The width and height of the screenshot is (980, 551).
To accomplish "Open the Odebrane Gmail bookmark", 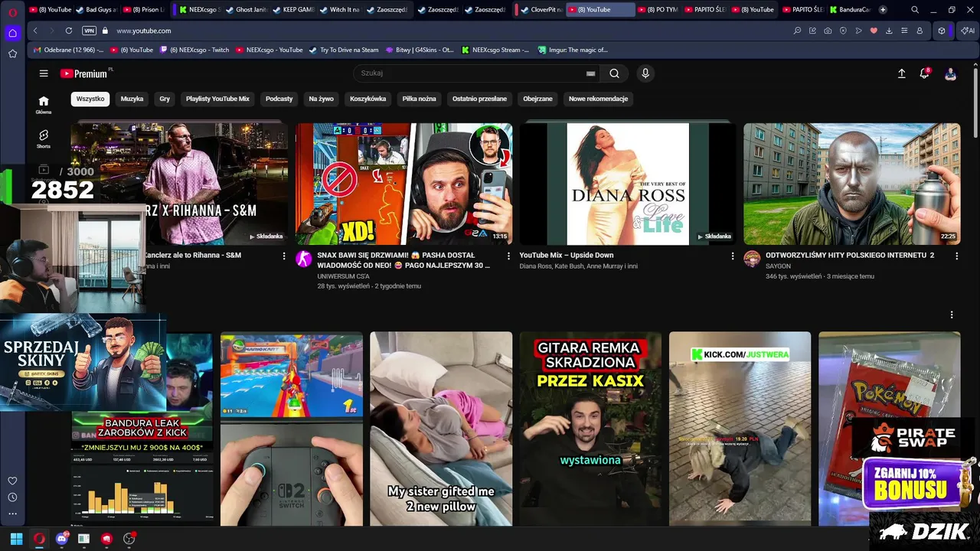I will [69, 50].
